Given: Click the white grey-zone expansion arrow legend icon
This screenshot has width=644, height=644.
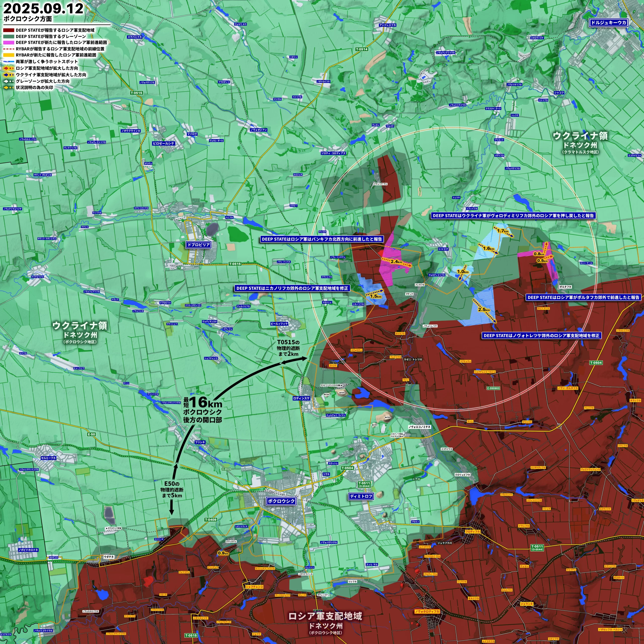Looking at the screenshot, I should point(9,81).
